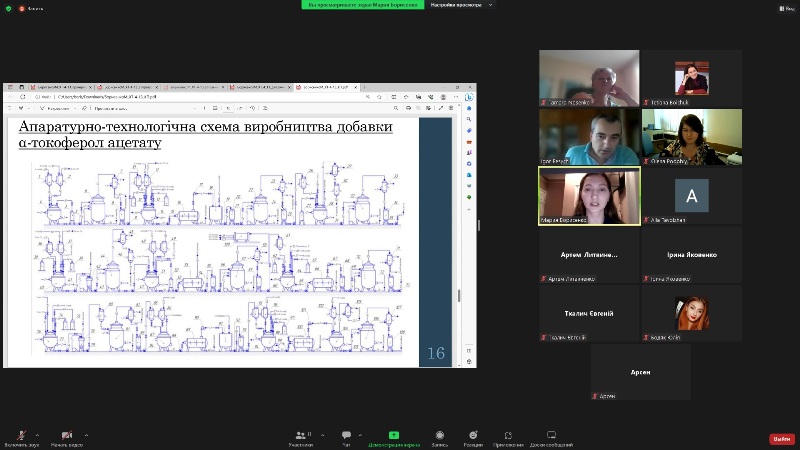This screenshot has width=800, height=450.
Task: Click divider handle between shared screen and gallery
Action: [479, 225]
